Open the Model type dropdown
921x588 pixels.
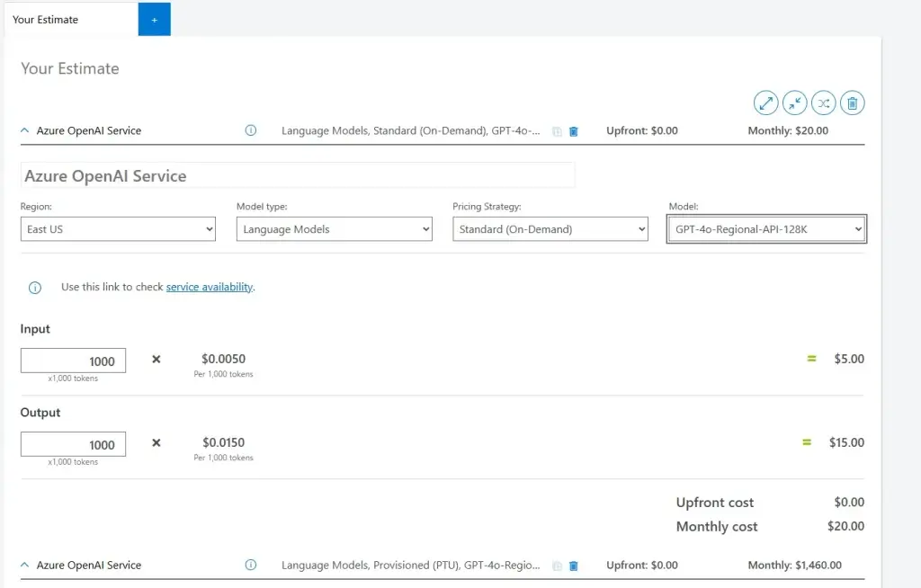[335, 229]
